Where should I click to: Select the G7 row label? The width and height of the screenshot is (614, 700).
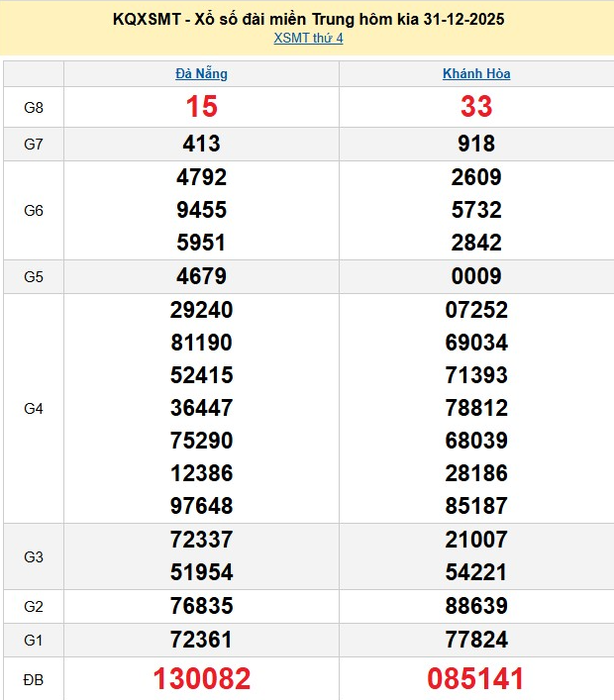[34, 144]
